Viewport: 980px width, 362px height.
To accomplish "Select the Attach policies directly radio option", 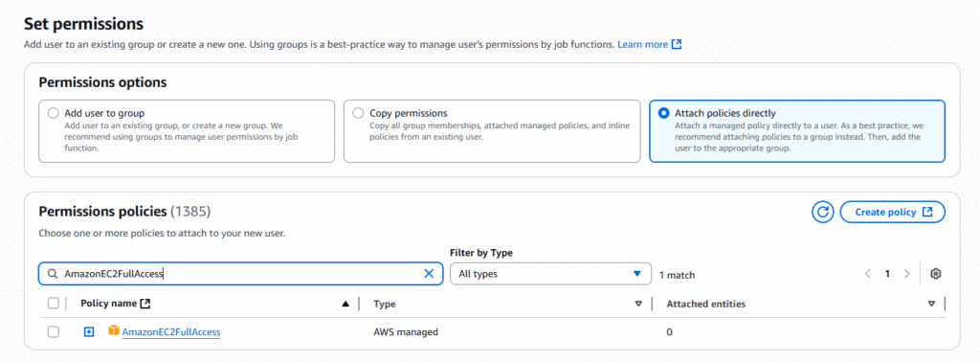I will [x=664, y=114].
